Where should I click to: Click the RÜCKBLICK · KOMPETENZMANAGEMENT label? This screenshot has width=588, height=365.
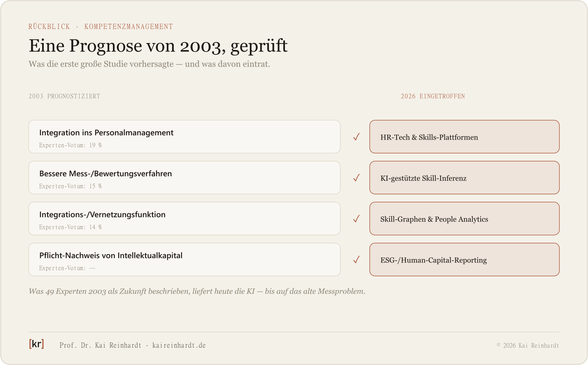point(101,27)
